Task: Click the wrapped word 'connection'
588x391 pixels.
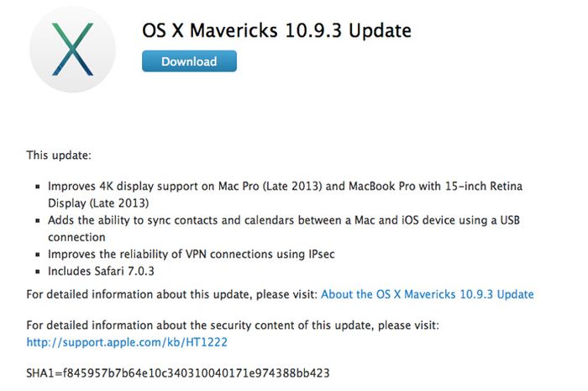Action: [x=76, y=237]
